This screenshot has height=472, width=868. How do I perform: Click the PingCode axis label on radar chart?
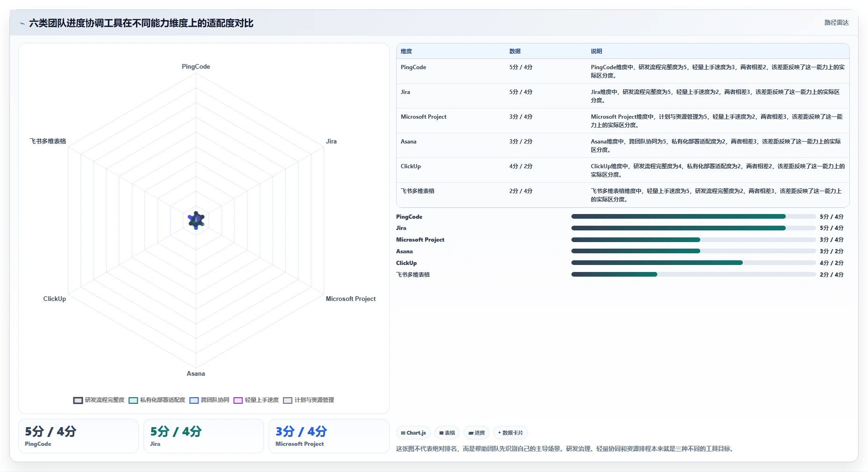click(196, 67)
